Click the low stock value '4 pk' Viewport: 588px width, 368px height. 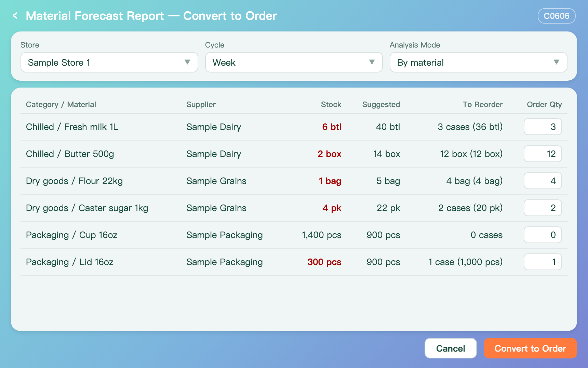(332, 208)
